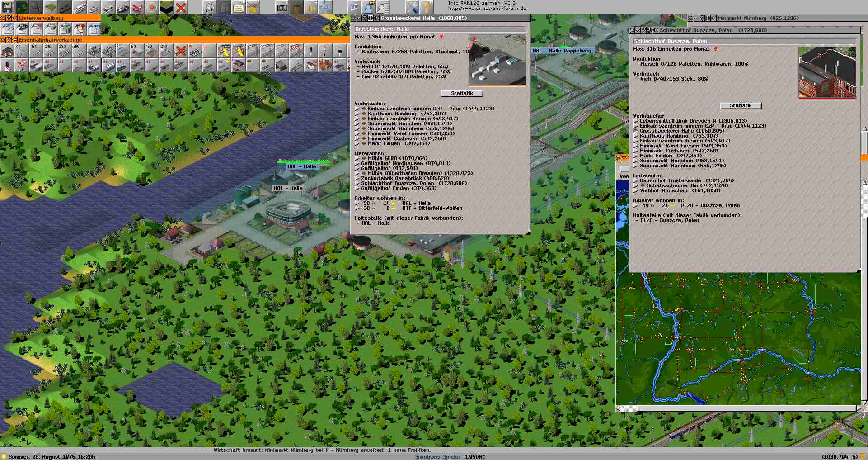Collapse the Schlachthof Buszcze window with arrow
Image resolution: width=868 pixels, height=460 pixels.
pyautogui.click(x=638, y=30)
